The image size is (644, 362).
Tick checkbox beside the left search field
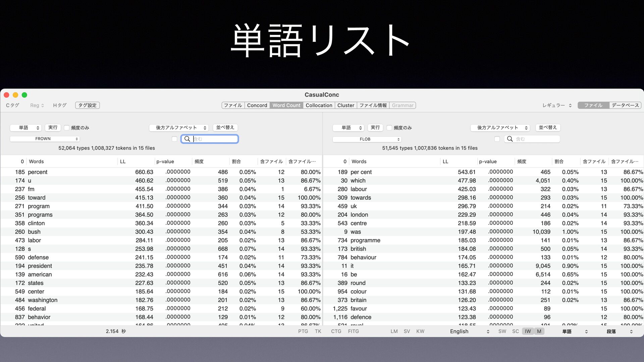point(174,139)
